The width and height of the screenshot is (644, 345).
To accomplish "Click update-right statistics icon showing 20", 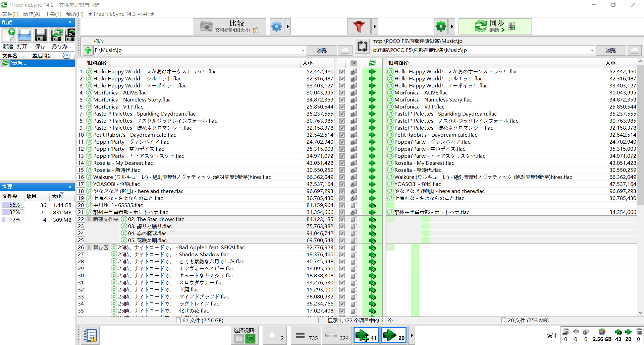I will tap(628, 332).
